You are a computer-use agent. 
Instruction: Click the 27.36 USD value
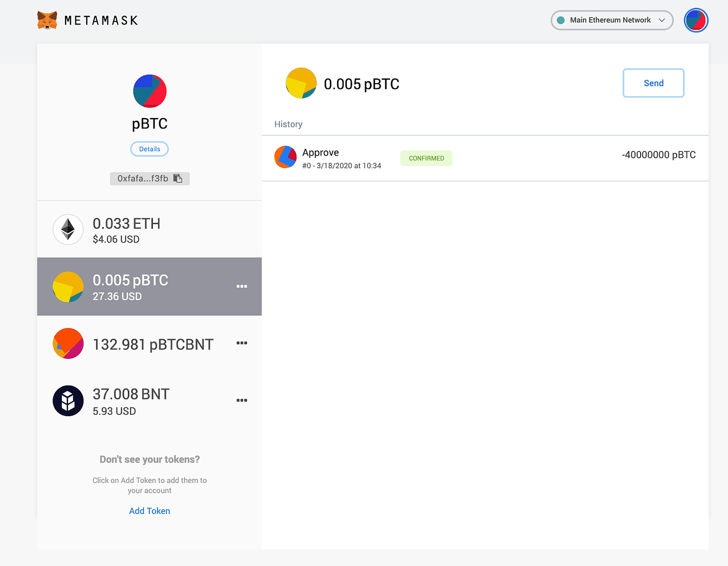(117, 297)
